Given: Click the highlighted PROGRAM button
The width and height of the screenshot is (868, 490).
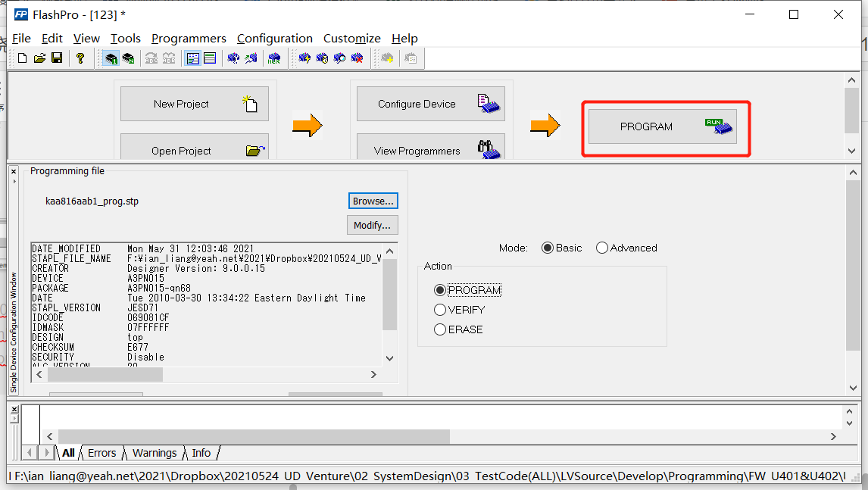Looking at the screenshot, I should (x=664, y=127).
